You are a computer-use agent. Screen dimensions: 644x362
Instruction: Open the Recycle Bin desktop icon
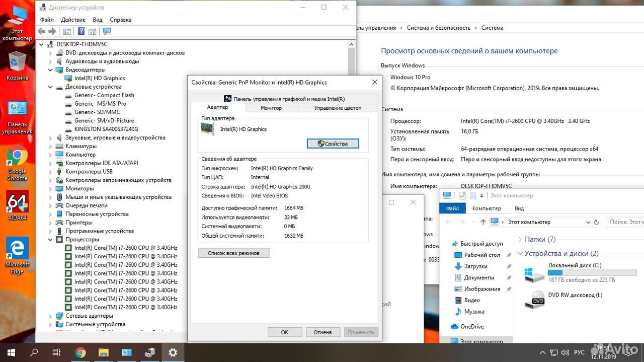(17, 66)
